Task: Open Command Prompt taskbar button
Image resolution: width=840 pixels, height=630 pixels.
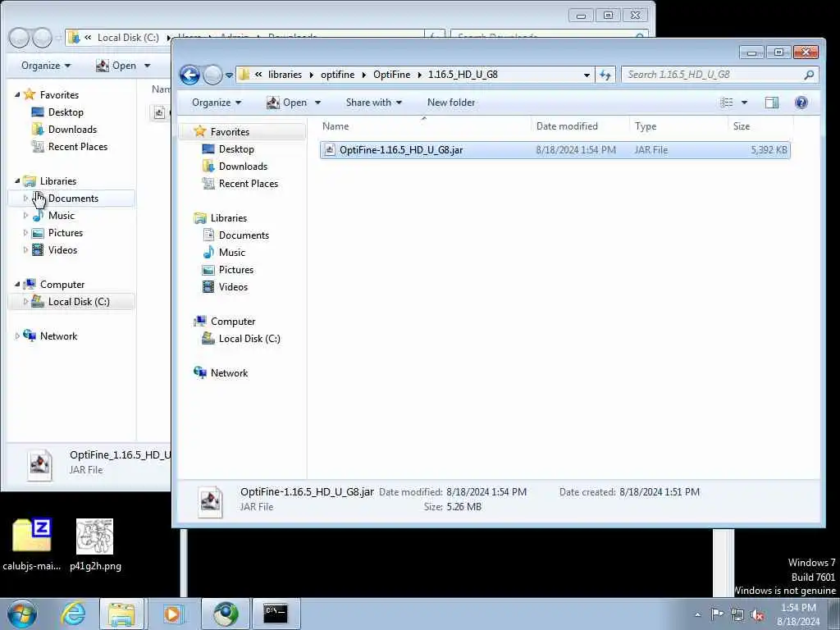Action: pos(276,614)
